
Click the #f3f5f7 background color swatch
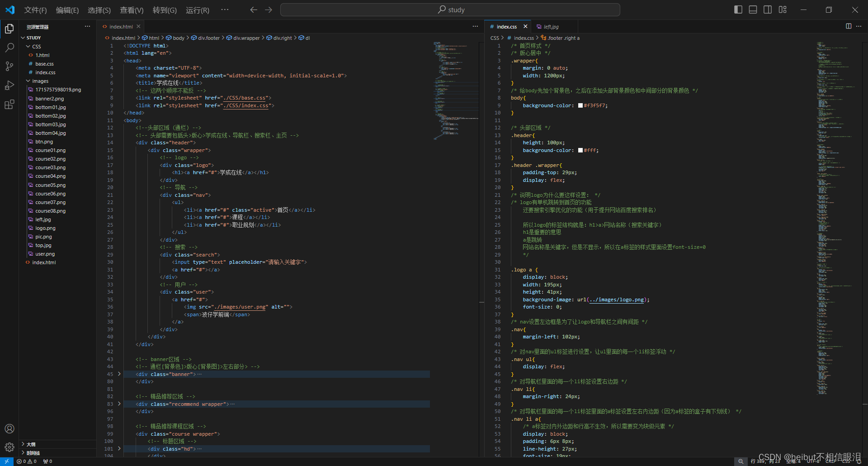[580, 105]
